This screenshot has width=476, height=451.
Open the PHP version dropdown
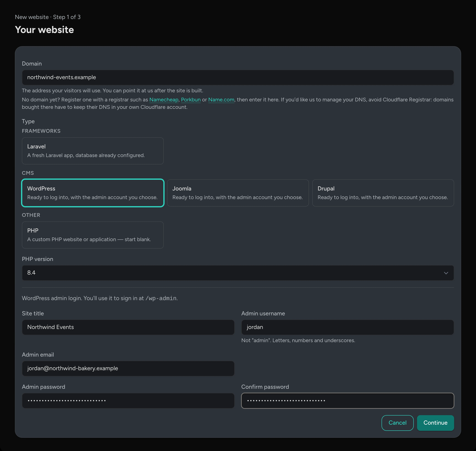(238, 273)
